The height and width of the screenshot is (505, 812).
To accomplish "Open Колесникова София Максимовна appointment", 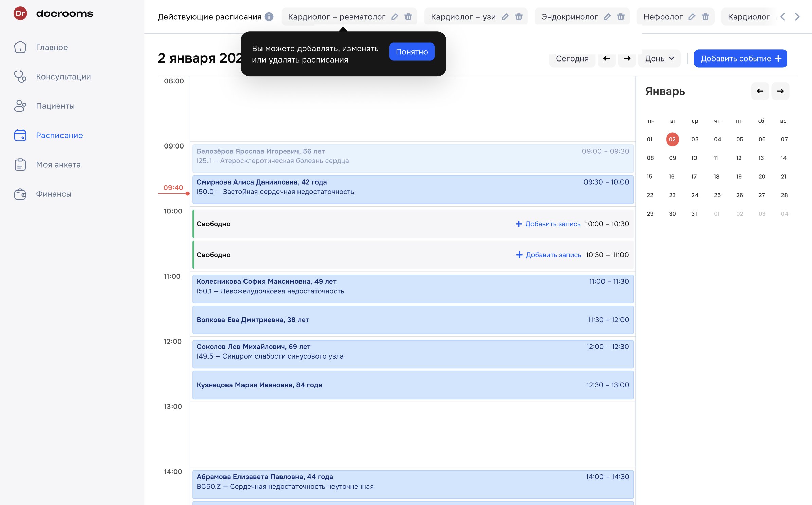I will (413, 289).
